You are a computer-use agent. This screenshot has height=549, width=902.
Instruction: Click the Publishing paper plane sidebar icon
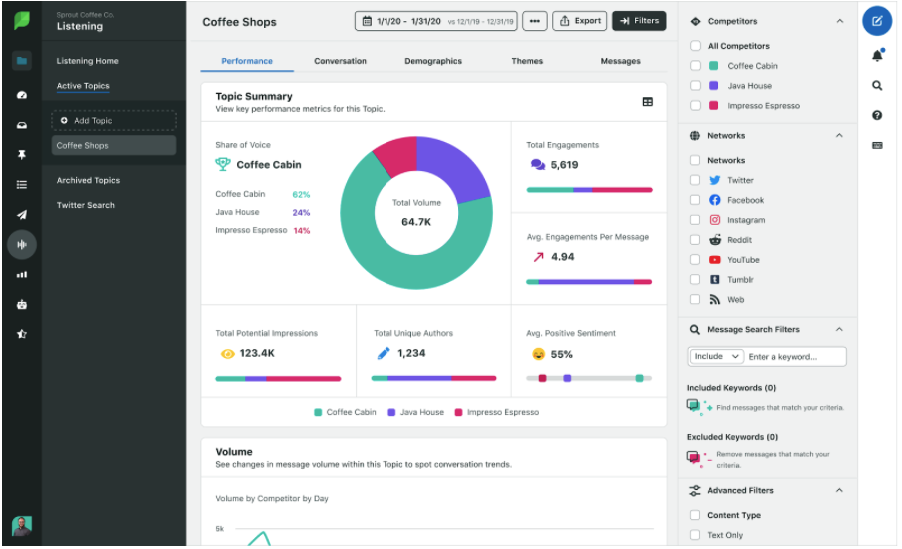pyautogui.click(x=22, y=214)
